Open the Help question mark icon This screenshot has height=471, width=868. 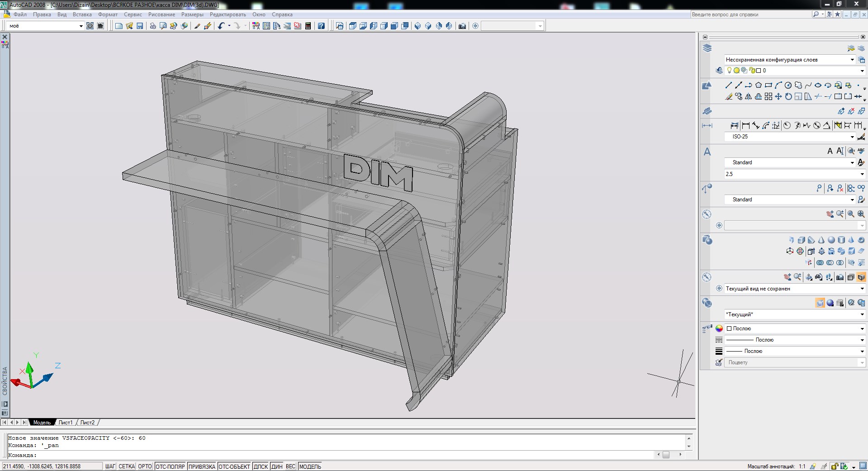pos(321,26)
